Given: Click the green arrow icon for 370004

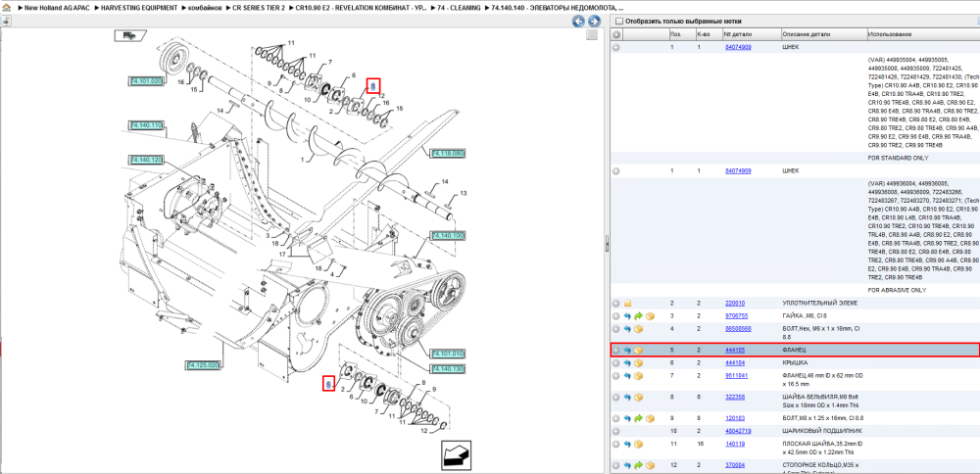Looking at the screenshot, I should [639, 466].
